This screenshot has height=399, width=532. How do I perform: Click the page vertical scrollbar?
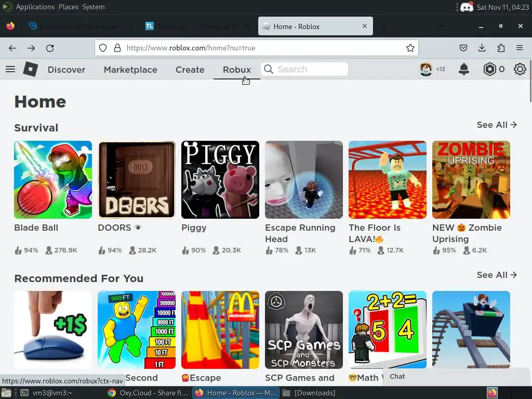(x=530, y=81)
